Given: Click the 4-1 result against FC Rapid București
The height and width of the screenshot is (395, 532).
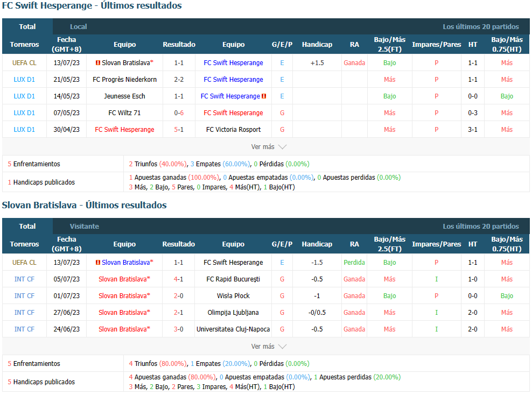Looking at the screenshot, I should point(178,279).
